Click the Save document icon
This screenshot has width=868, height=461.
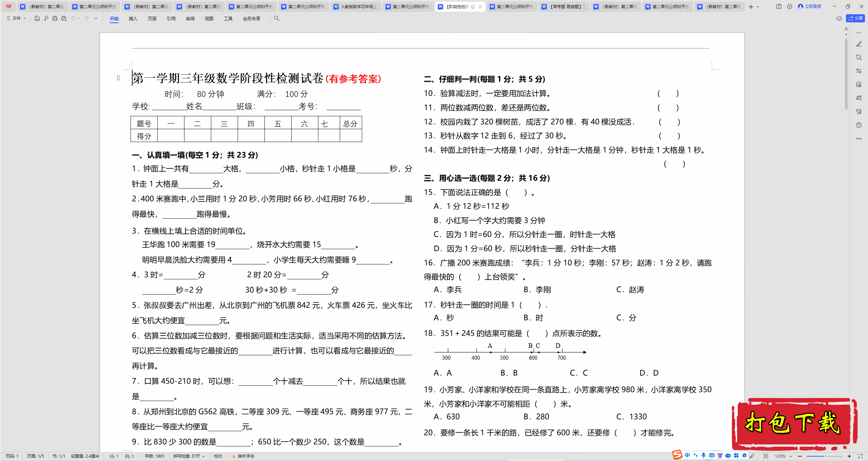click(x=37, y=19)
